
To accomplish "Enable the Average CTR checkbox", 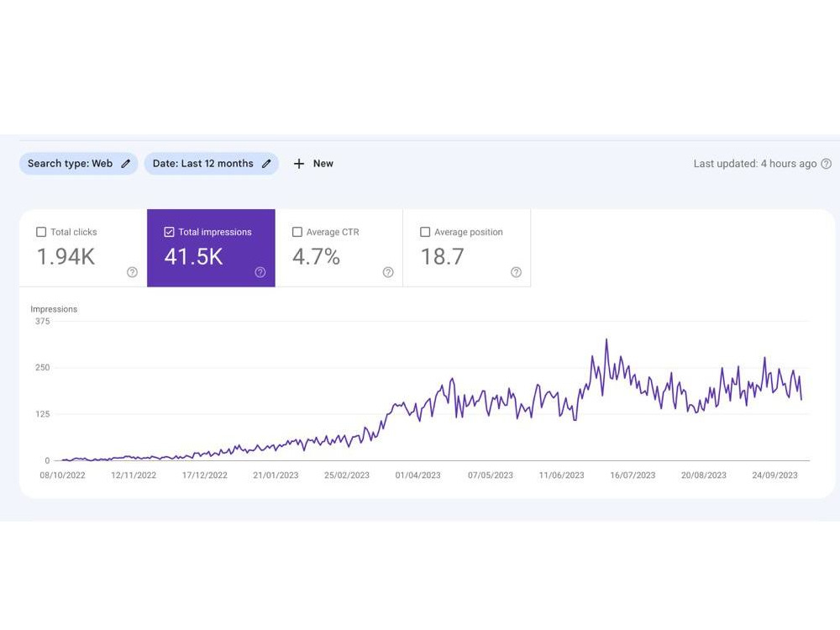I will (x=297, y=232).
